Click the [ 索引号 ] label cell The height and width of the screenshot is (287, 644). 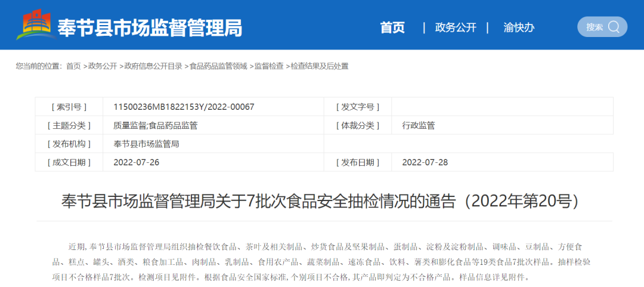(x=69, y=107)
